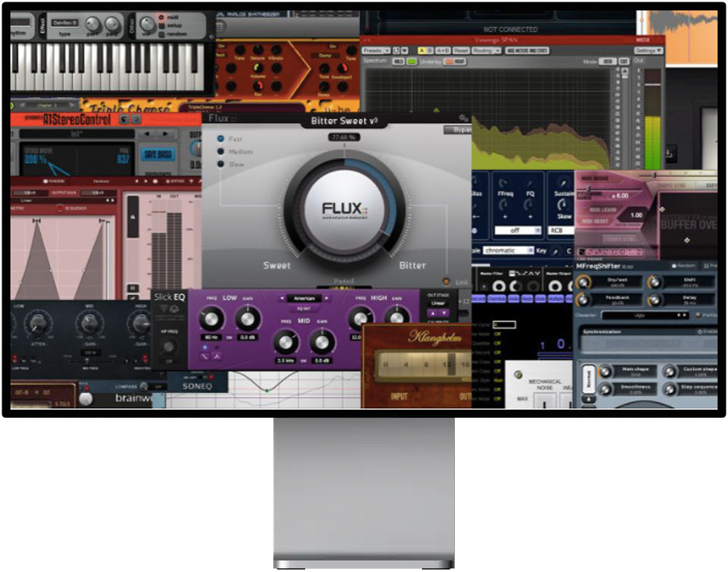Adjust the LOW FREQ knob in SlickEQ
The height and width of the screenshot is (572, 728).
211,319
